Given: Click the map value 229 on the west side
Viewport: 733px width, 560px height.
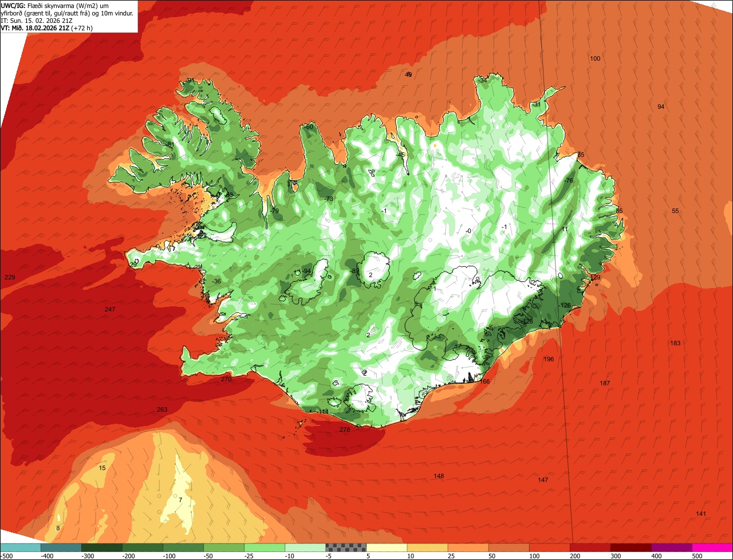Looking at the screenshot, I should 10,277.
